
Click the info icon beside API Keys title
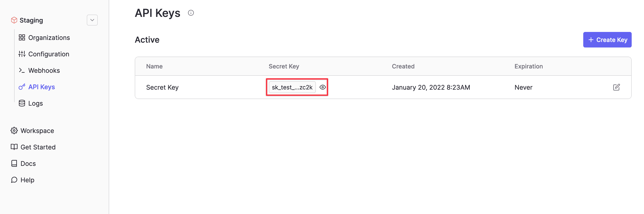191,13
